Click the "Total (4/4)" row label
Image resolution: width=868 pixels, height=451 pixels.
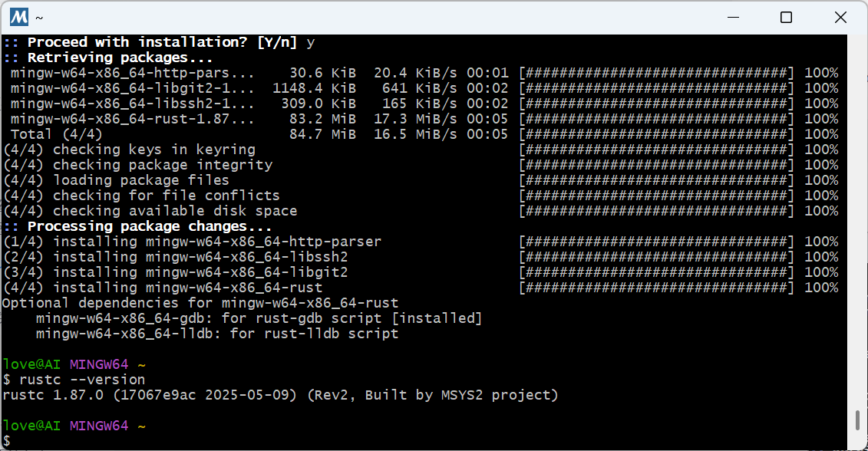tap(57, 134)
